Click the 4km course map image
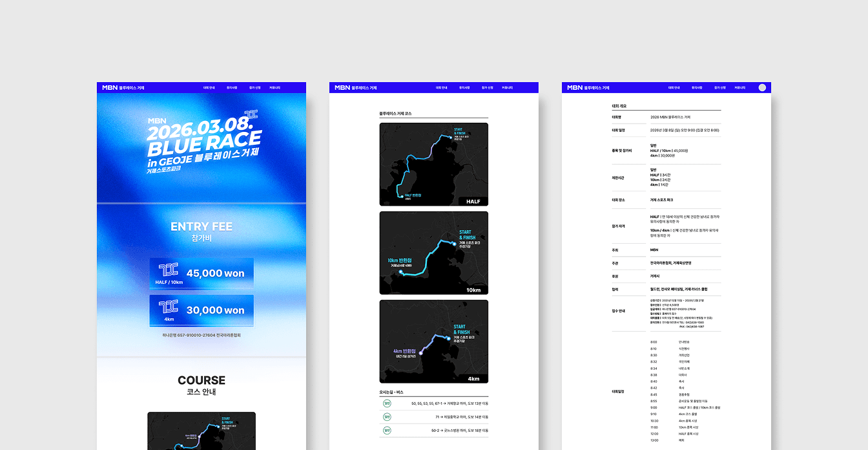This screenshot has width=868, height=450. click(x=434, y=341)
